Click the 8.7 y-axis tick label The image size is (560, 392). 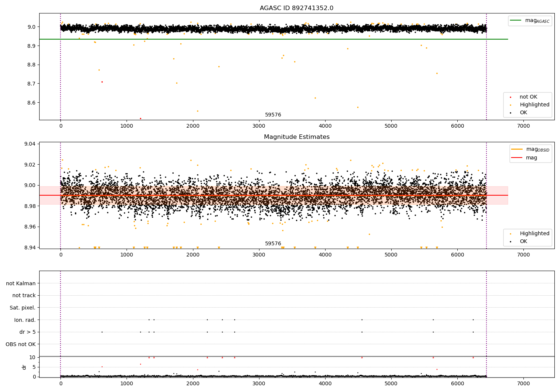pyautogui.click(x=31, y=84)
